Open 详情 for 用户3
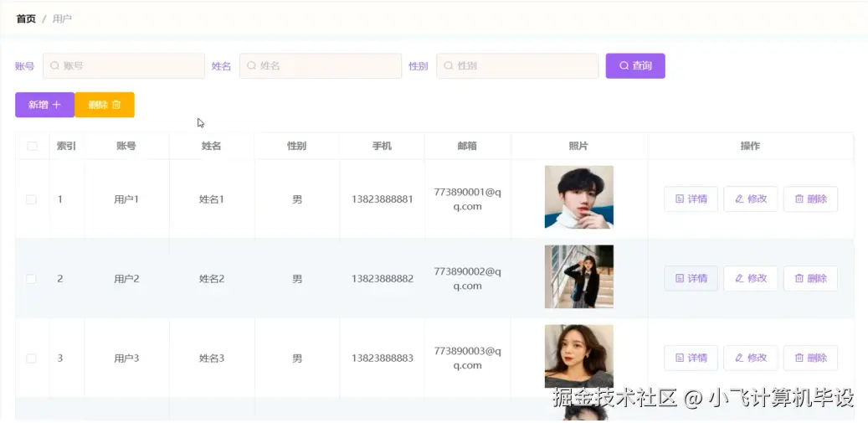 point(691,359)
